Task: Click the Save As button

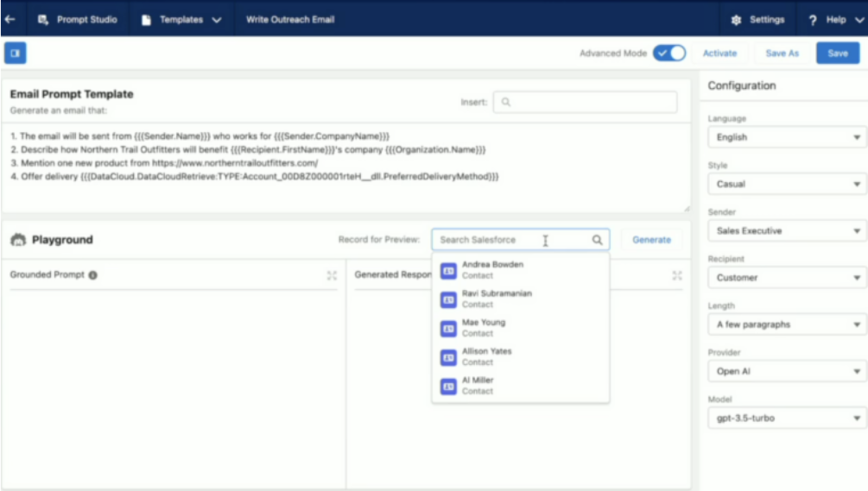Action: tap(782, 53)
